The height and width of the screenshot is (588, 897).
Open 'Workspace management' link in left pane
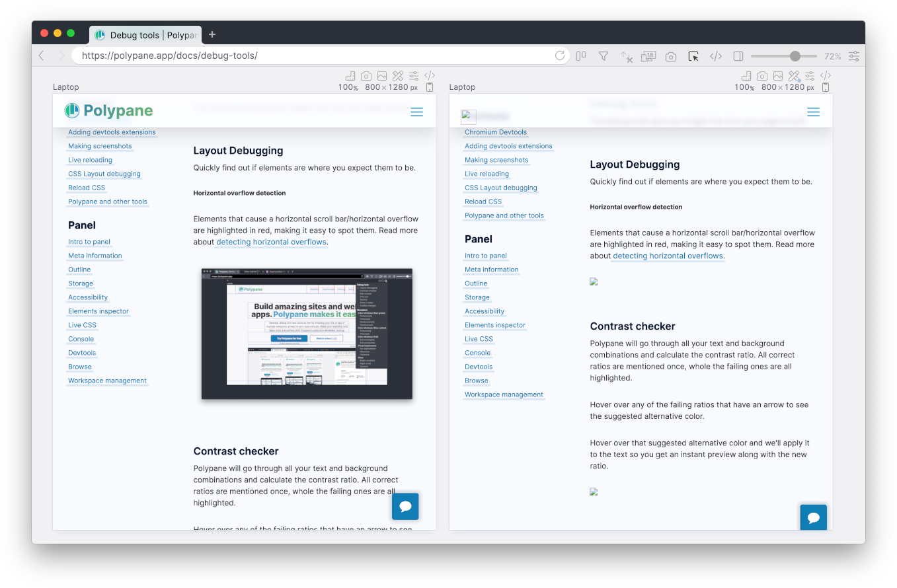(107, 381)
